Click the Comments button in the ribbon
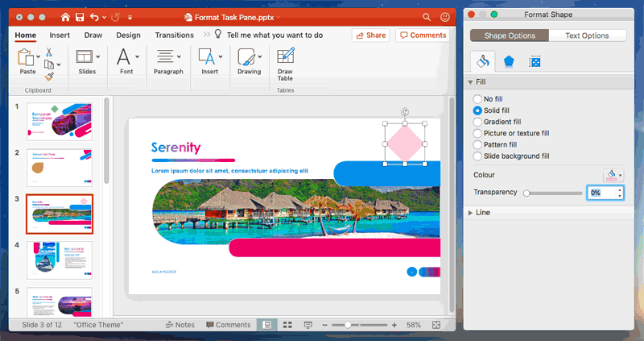 [423, 35]
